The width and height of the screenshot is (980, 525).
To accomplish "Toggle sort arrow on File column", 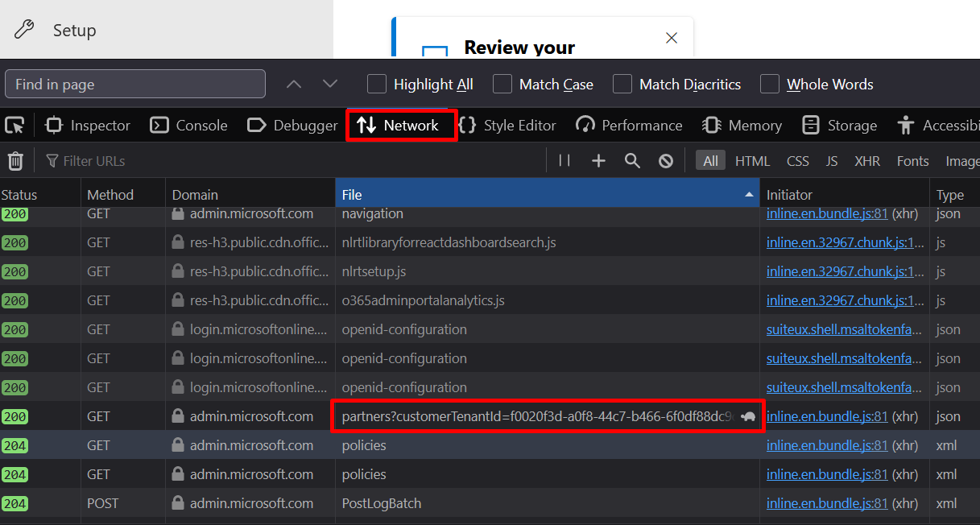I will click(x=750, y=195).
